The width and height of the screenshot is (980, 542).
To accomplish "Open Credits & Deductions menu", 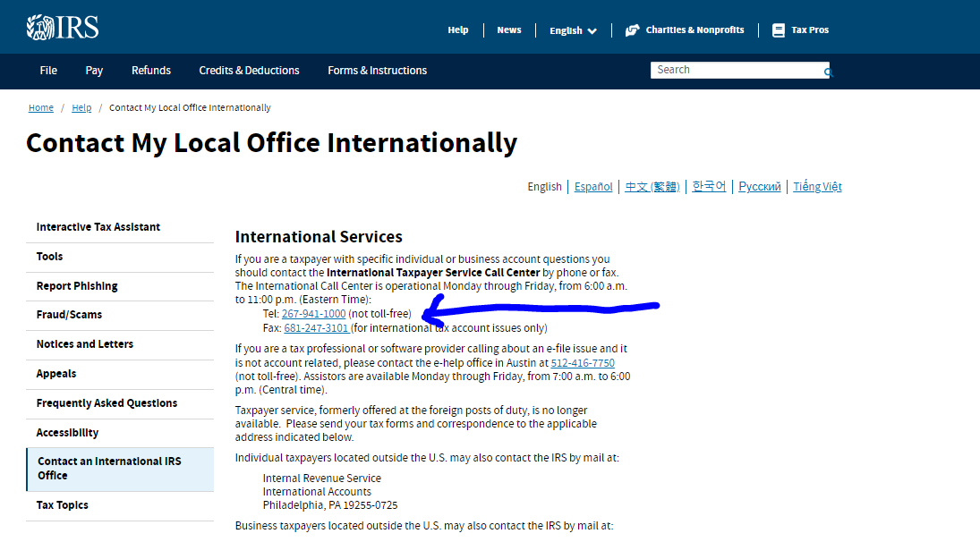I will coord(249,71).
